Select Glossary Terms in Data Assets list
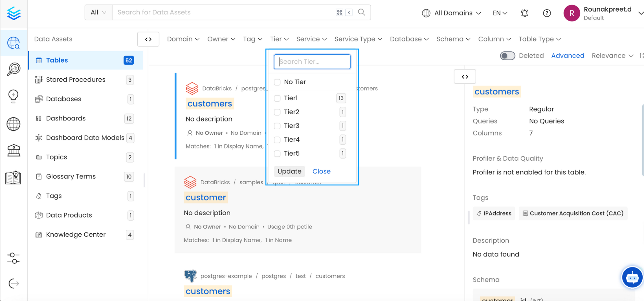Viewport: 644px width, 301px height. point(71,176)
